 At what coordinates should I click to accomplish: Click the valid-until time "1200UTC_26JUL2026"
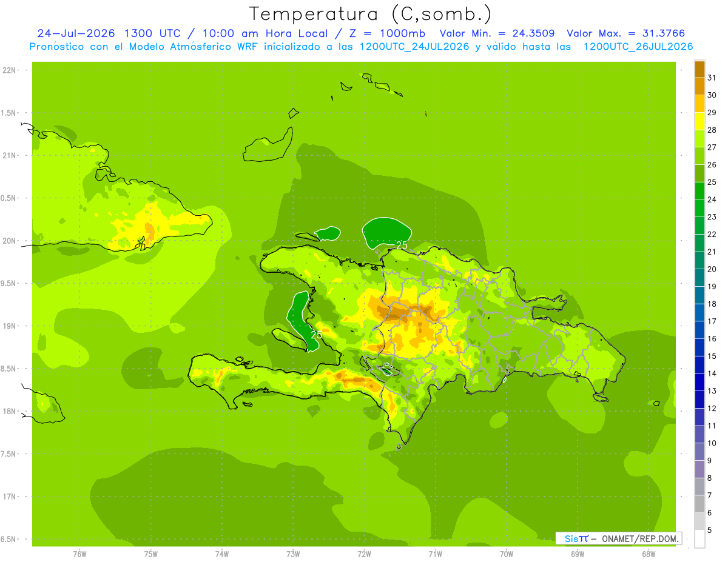pyautogui.click(x=638, y=47)
